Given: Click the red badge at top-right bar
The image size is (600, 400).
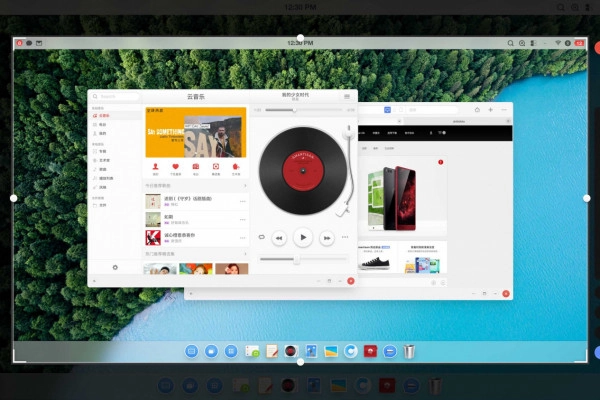Looking at the screenshot, I should pyautogui.click(x=579, y=43).
